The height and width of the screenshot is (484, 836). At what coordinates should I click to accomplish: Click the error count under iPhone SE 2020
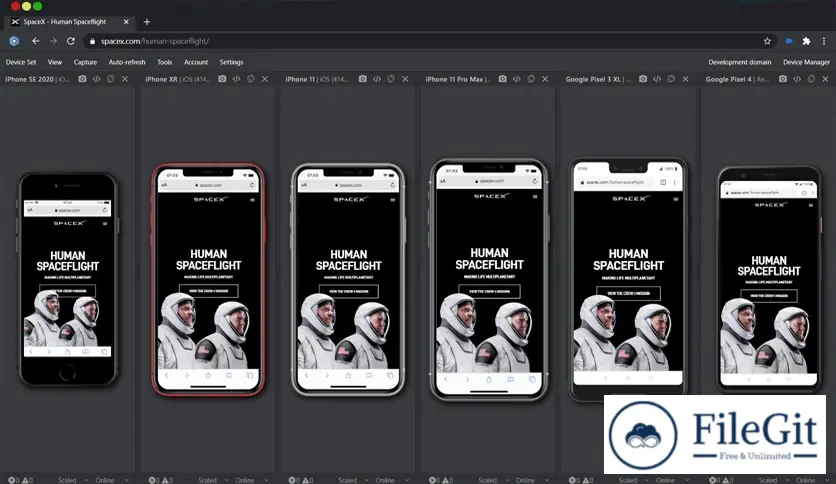click(x=14, y=480)
